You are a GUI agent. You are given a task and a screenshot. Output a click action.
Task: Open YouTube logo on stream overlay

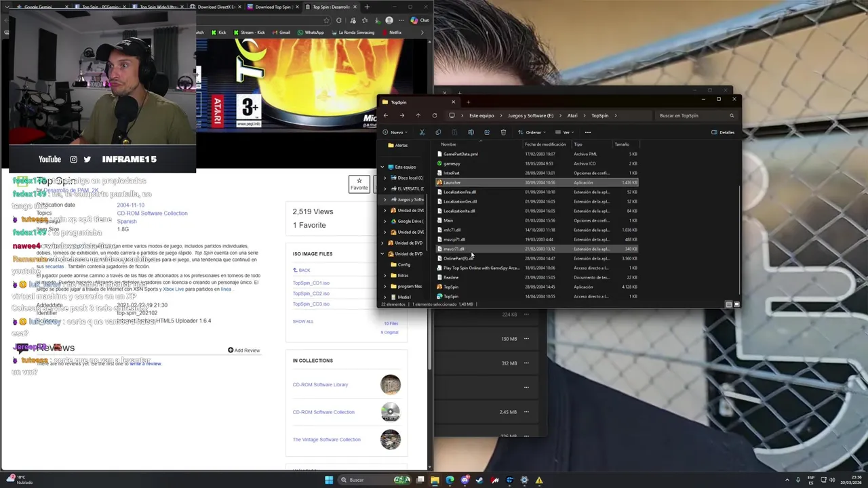50,159
